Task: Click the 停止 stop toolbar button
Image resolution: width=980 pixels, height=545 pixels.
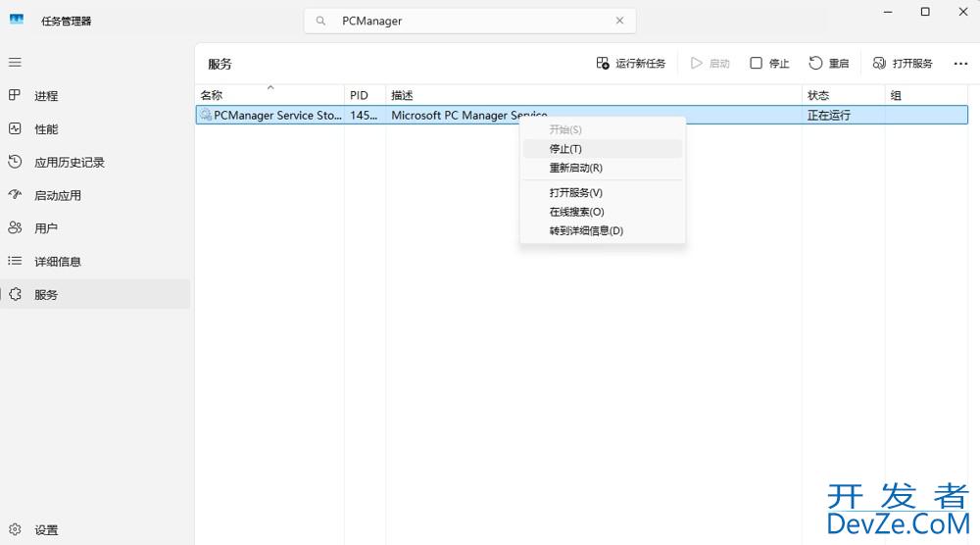Action: [769, 63]
